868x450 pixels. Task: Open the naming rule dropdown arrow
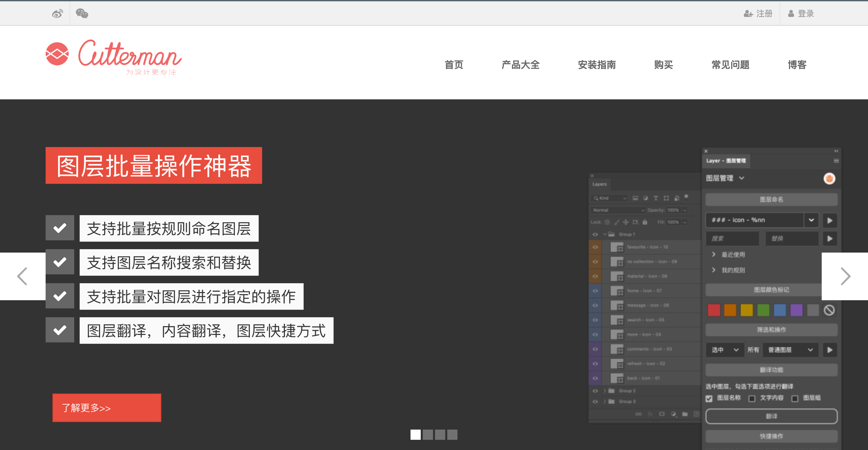(x=811, y=220)
